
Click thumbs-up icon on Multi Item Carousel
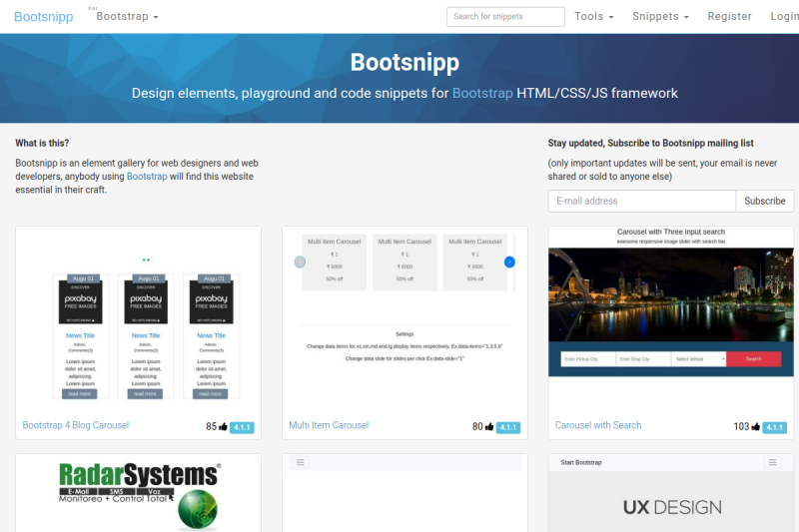pos(489,426)
